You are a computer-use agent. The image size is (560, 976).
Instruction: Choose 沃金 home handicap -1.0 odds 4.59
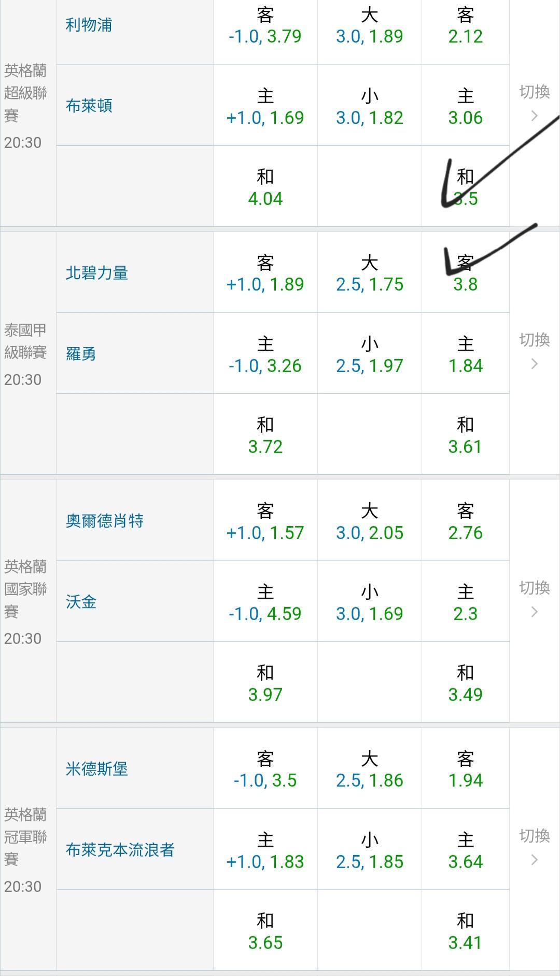265,603
